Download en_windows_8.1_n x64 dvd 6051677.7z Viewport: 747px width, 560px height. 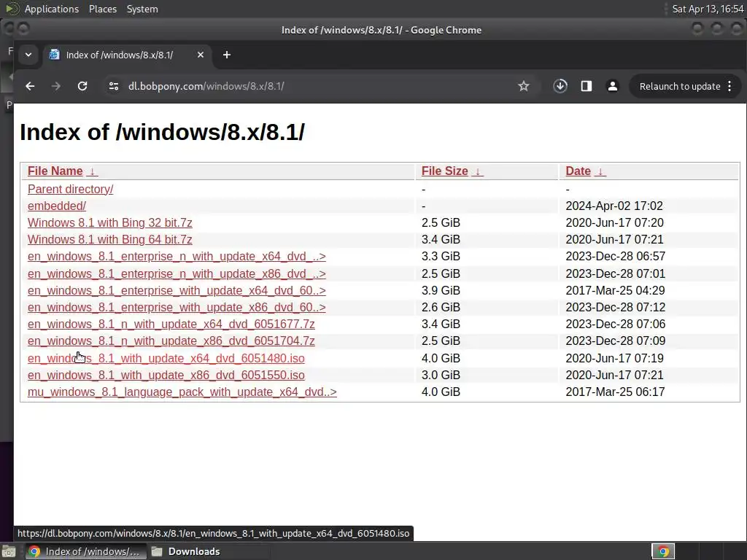pos(171,324)
